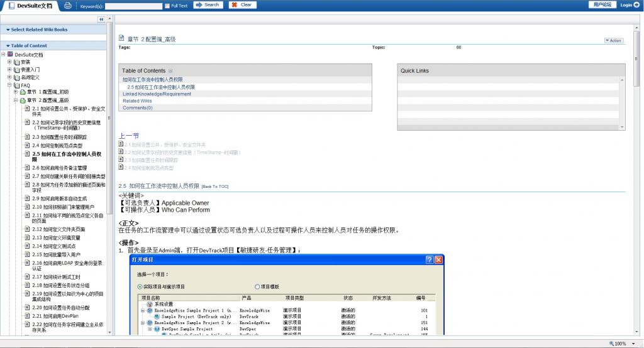Collapse the Select Related Wiki Books section
Viewport: 644px width, 348px height.
pyautogui.click(x=8, y=30)
